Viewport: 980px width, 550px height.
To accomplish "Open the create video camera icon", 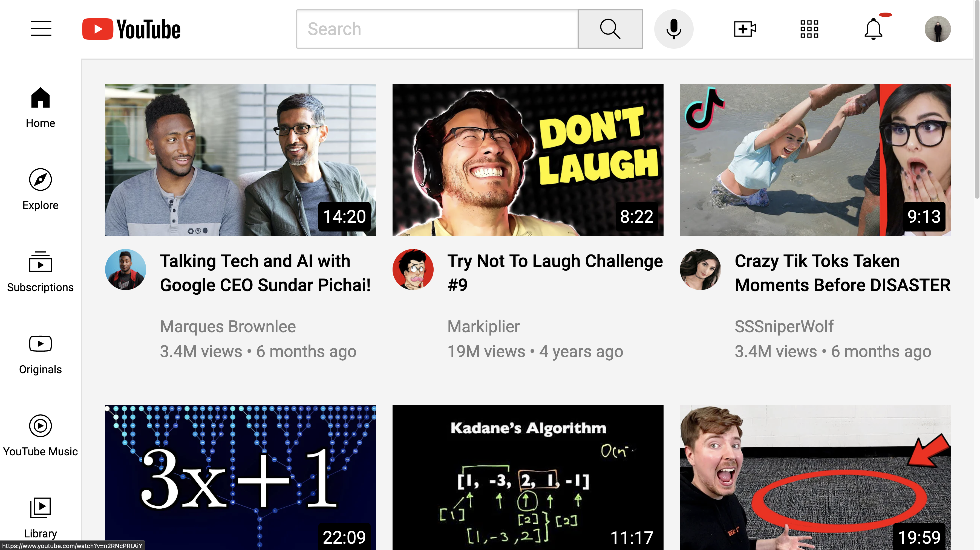I will [x=745, y=29].
